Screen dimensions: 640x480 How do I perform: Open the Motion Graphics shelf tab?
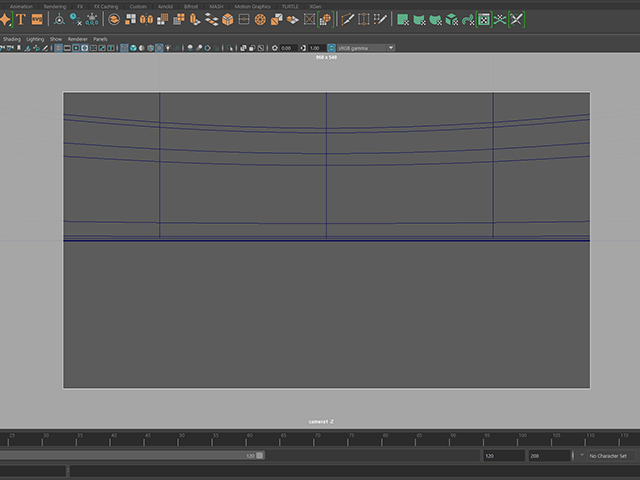point(252,7)
